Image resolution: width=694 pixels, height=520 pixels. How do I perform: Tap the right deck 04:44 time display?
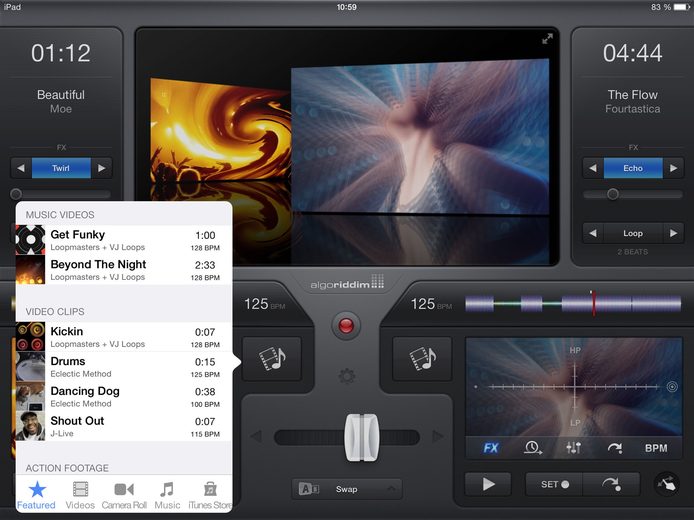click(632, 53)
